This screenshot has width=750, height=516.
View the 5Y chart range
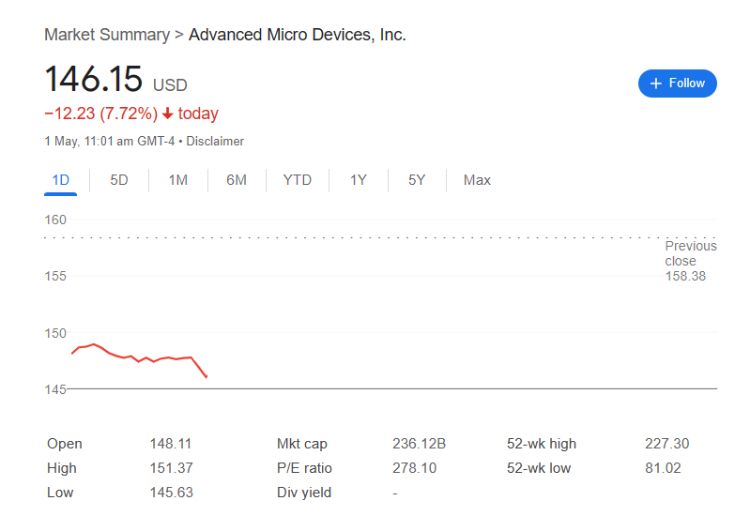[417, 180]
